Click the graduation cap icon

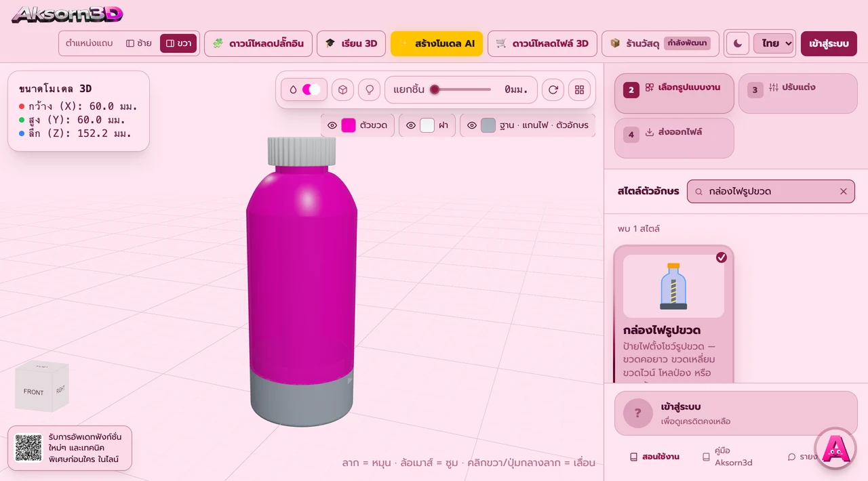tap(330, 43)
